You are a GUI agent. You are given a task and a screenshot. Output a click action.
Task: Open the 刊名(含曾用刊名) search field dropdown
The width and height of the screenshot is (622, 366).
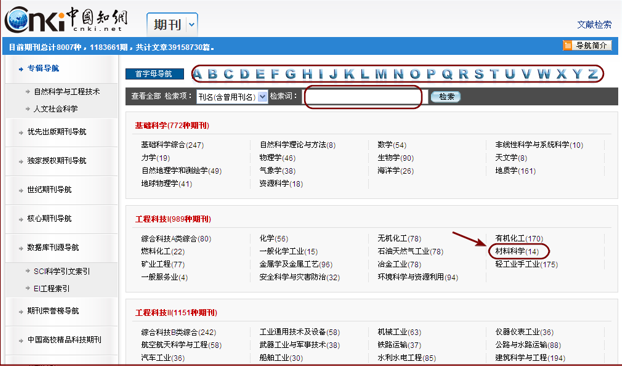pyautogui.click(x=263, y=97)
